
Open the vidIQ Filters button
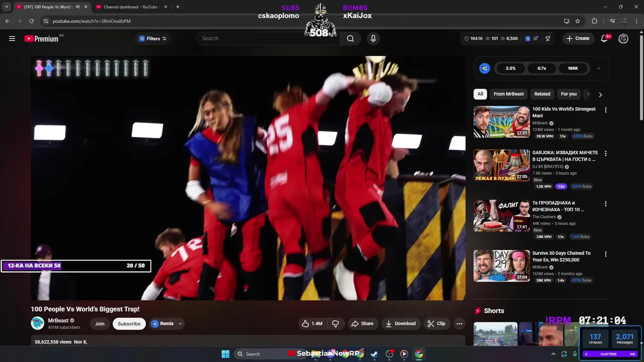[152, 39]
